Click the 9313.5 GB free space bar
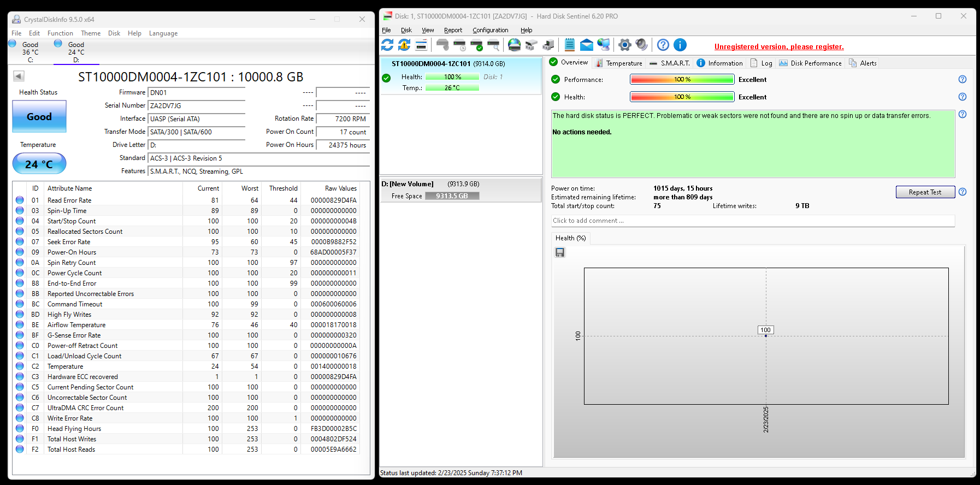980x485 pixels. pos(452,196)
